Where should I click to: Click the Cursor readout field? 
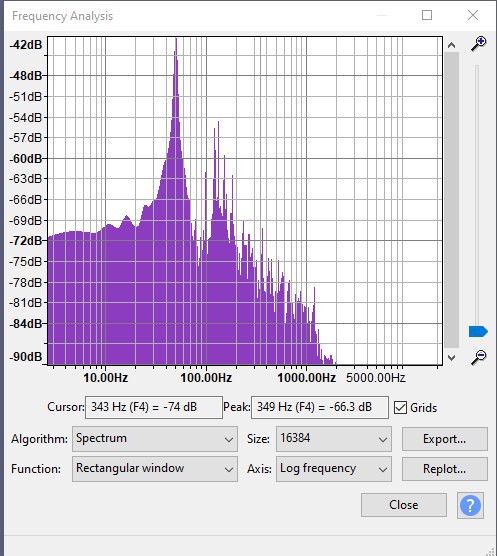(x=154, y=407)
